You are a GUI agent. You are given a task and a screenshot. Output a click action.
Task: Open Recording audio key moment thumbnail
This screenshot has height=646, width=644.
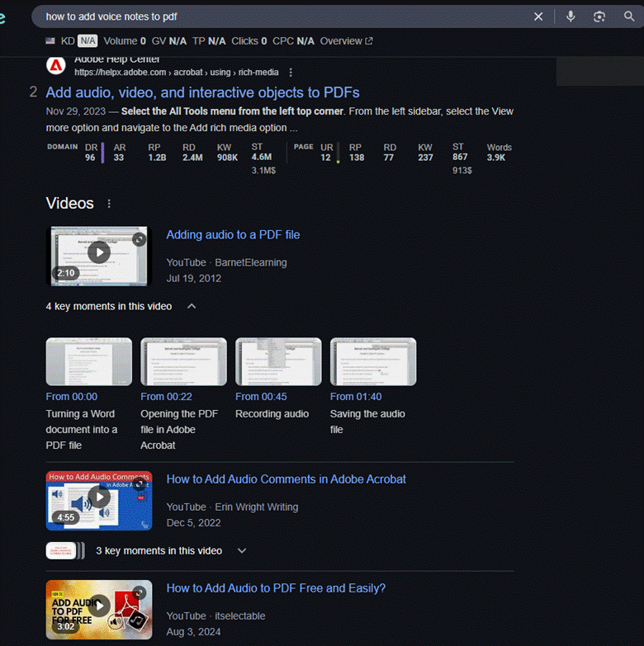pyautogui.click(x=278, y=361)
